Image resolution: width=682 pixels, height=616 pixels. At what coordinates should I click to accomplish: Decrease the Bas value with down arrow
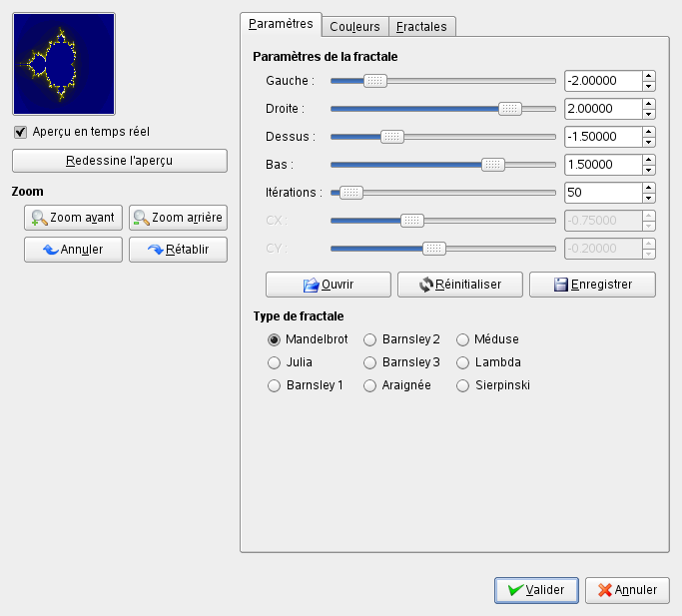click(648, 170)
